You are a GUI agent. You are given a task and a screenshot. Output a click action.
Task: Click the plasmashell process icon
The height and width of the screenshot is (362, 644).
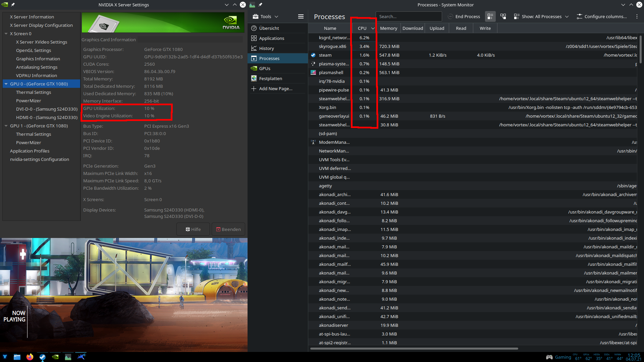313,72
